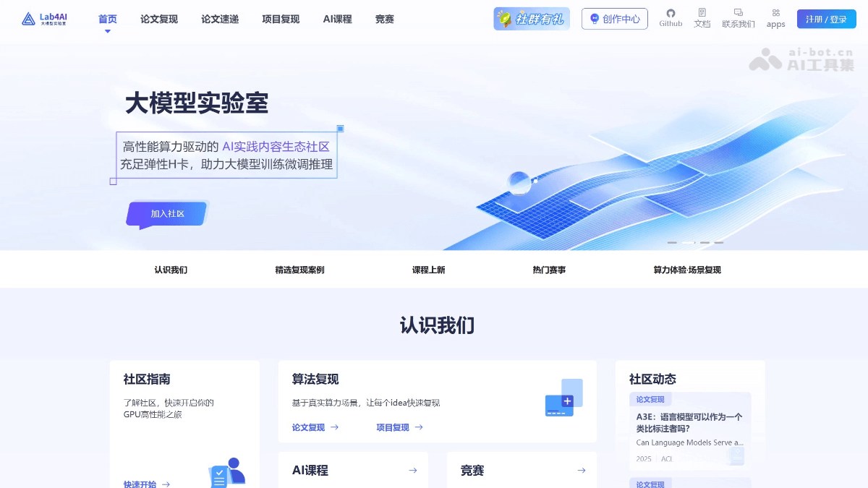Image resolution: width=868 pixels, height=488 pixels.
Task: Click the 加入社区 button
Action: pyautogui.click(x=167, y=214)
